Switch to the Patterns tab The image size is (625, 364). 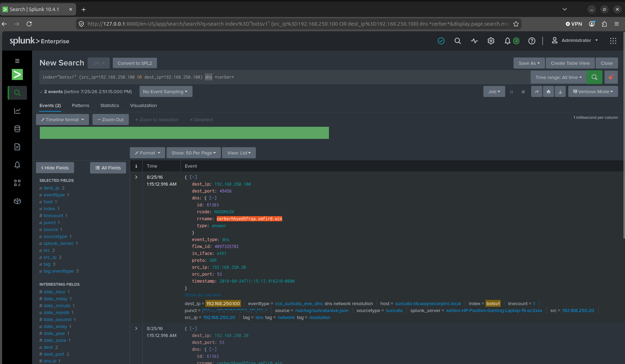click(80, 105)
